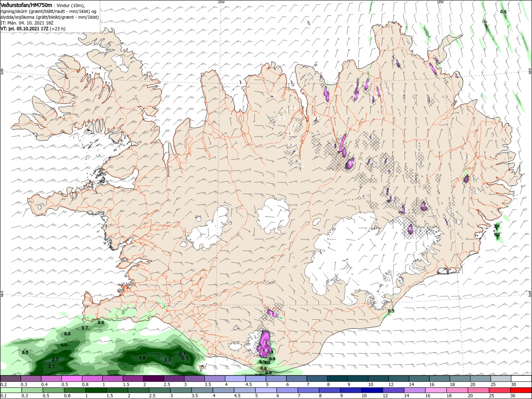Pick the light pink rain swatch labeled 16
The height and width of the screenshot is (399, 532).
(x=436, y=390)
